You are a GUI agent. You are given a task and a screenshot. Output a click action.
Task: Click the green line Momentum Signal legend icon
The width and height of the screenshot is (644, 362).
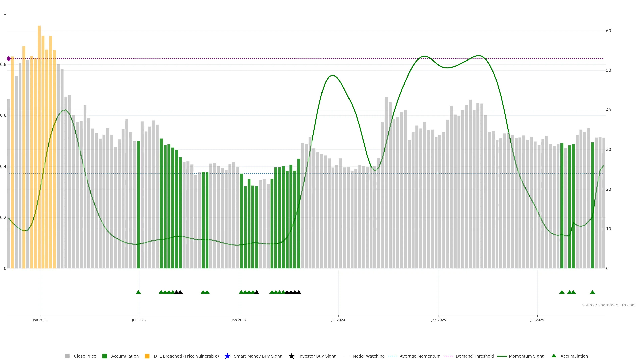[502, 356]
